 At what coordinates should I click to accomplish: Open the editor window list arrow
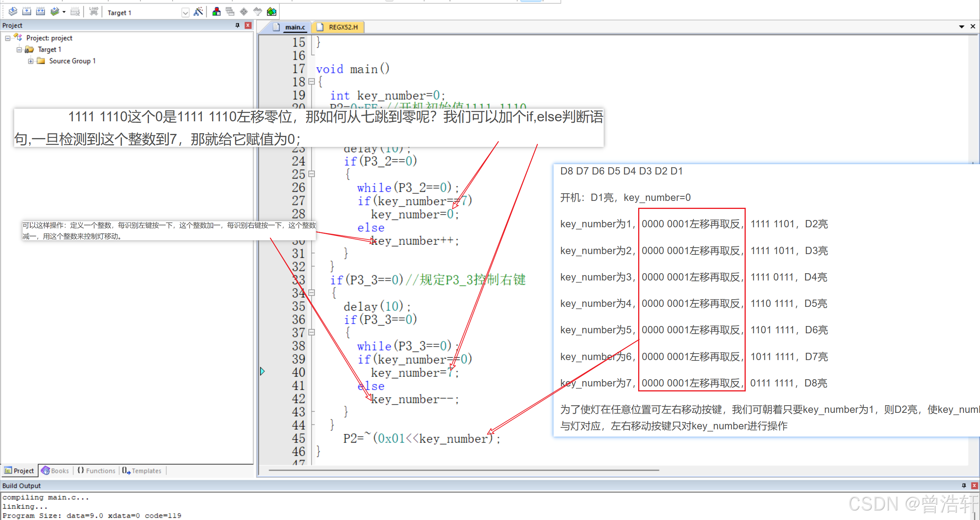pyautogui.click(x=961, y=26)
